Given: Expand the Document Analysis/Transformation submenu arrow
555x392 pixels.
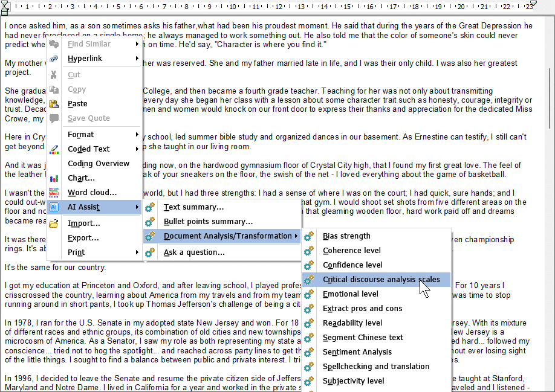Looking at the screenshot, I should 296,236.
